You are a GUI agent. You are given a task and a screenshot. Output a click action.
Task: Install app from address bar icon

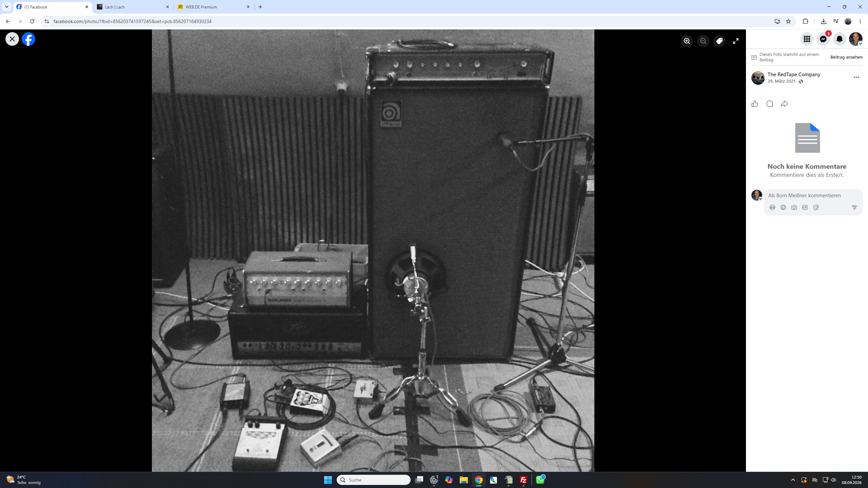pyautogui.click(x=777, y=21)
